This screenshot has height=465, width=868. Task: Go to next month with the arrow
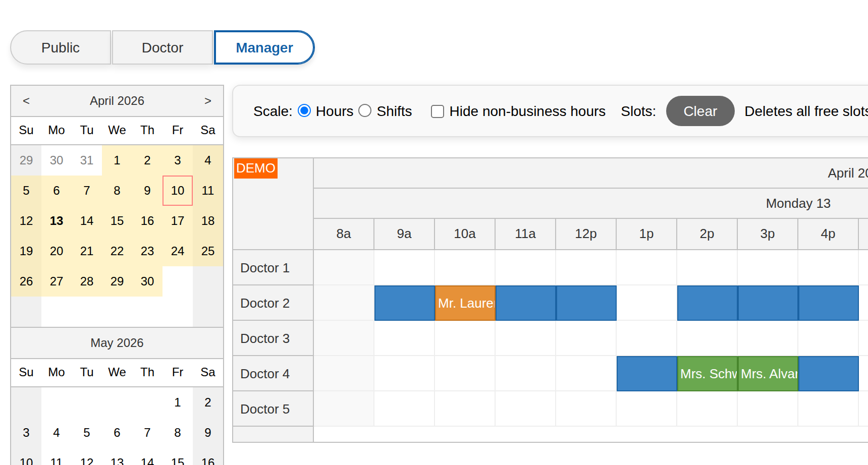pyautogui.click(x=208, y=100)
